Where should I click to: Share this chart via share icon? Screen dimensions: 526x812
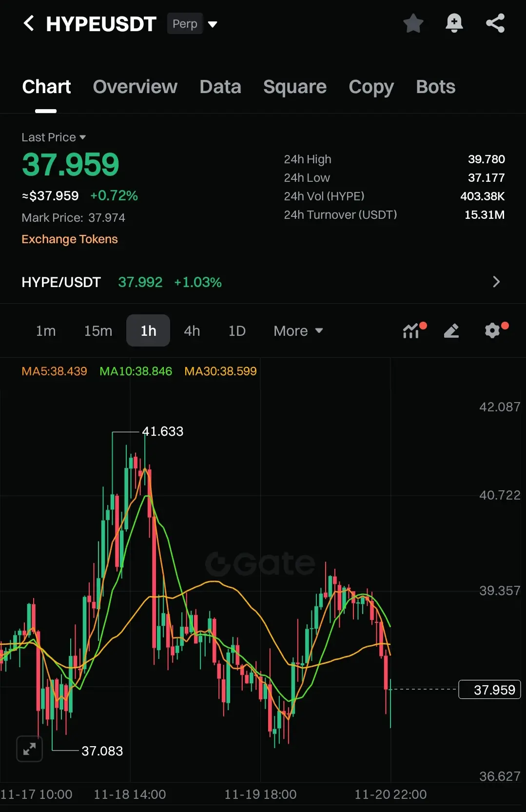495,23
